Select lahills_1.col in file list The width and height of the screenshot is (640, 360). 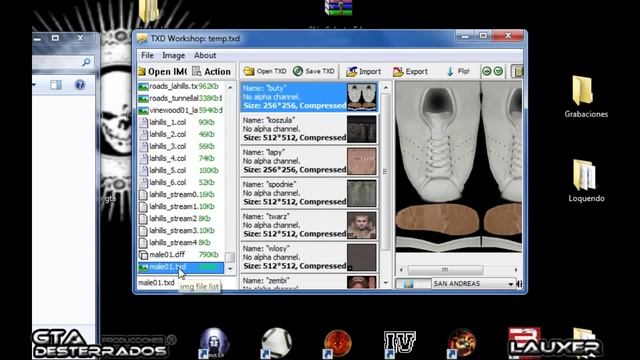(180, 122)
